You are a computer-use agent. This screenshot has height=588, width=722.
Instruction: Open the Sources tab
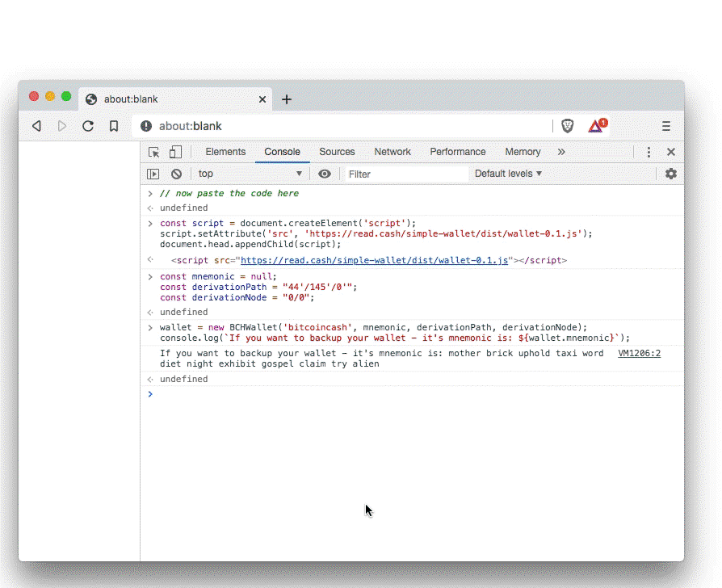click(337, 152)
